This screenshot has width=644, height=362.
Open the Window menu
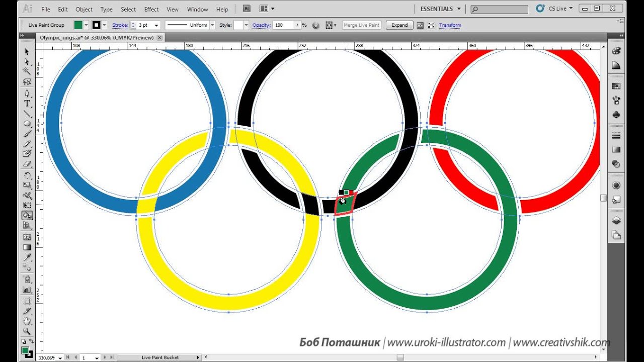(x=197, y=9)
